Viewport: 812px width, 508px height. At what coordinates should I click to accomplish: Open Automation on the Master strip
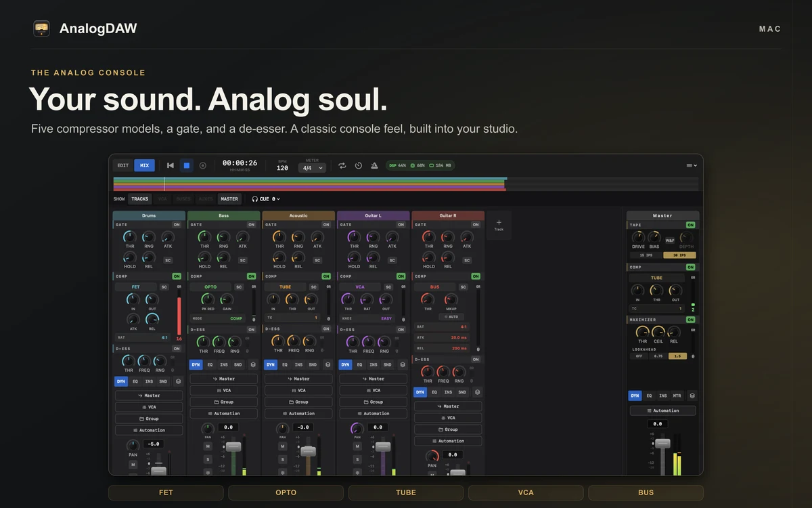[663, 410]
